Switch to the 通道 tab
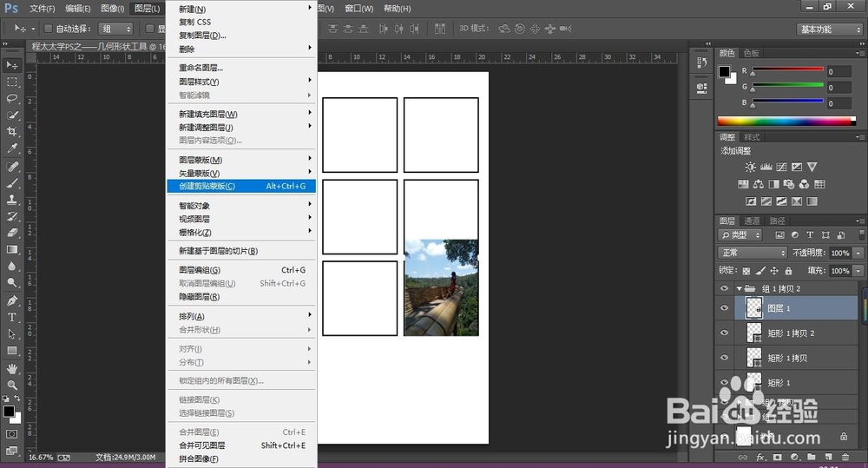This screenshot has width=868, height=468. 751,221
